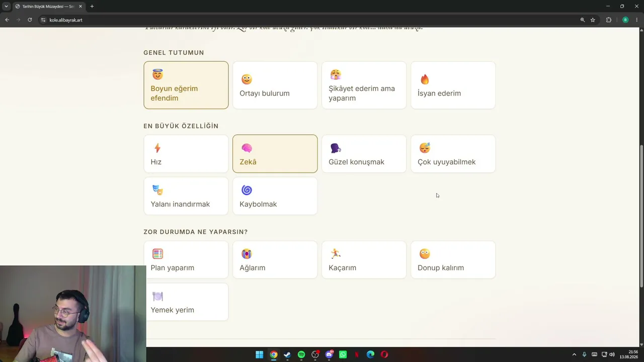644x362 pixels.
Task: Click the pink brain emoji icon
Action: coord(247,148)
